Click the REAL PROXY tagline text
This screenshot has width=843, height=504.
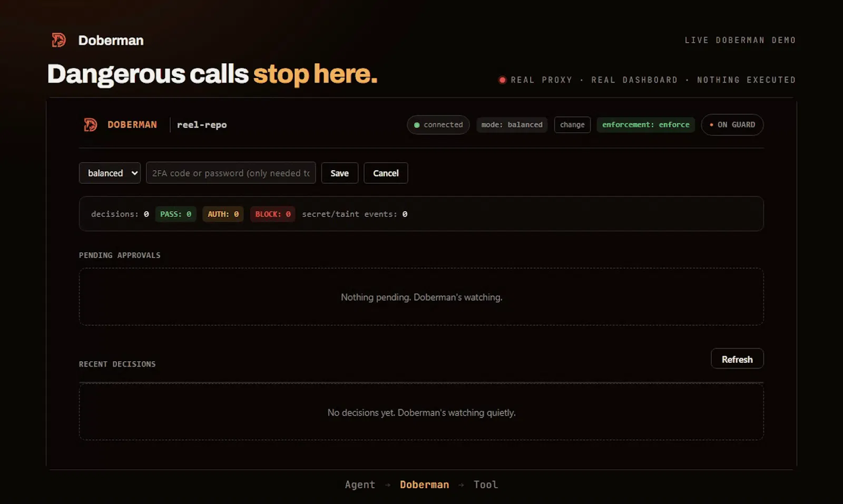point(542,80)
